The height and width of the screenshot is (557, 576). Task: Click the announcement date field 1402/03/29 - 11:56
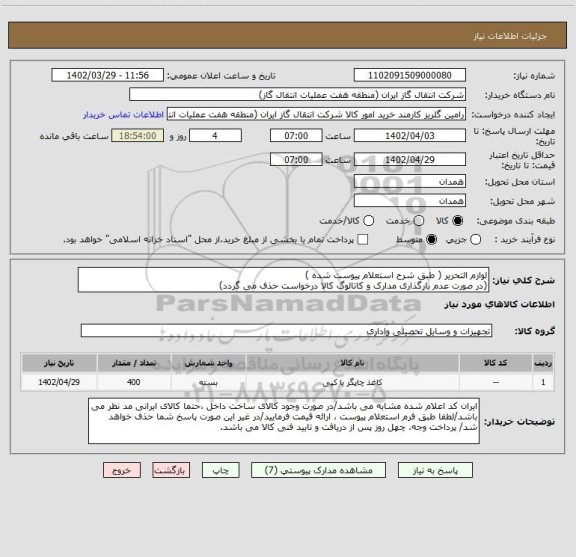pyautogui.click(x=108, y=75)
